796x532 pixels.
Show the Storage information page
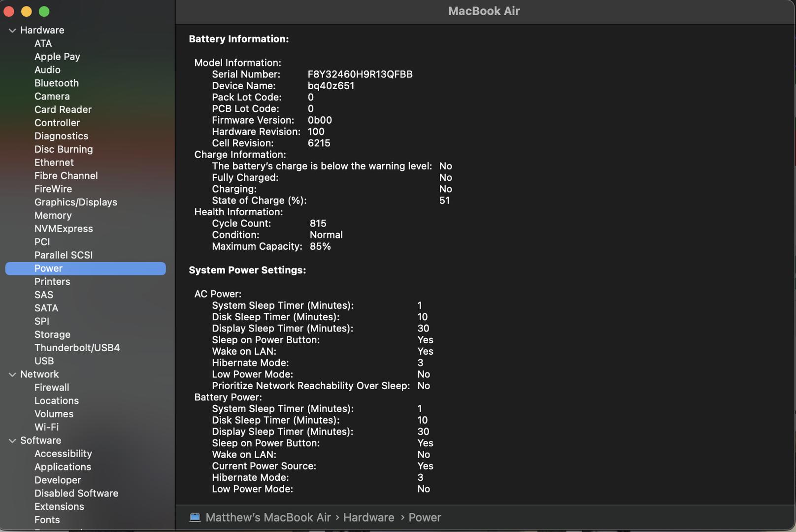click(52, 335)
